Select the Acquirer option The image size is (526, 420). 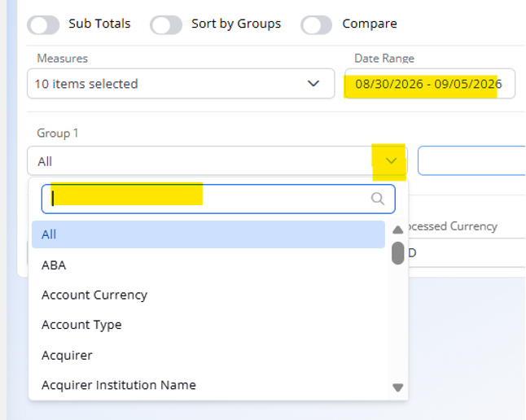[x=208, y=355]
